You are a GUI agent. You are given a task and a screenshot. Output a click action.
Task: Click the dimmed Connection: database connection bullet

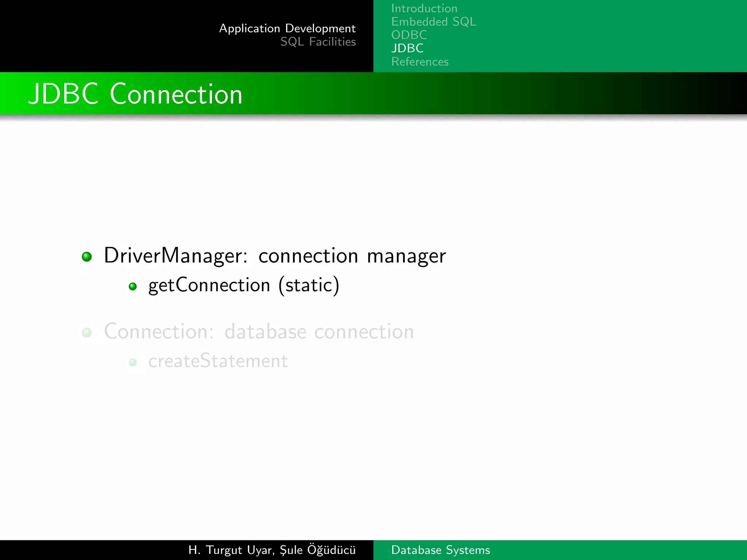tap(259, 331)
